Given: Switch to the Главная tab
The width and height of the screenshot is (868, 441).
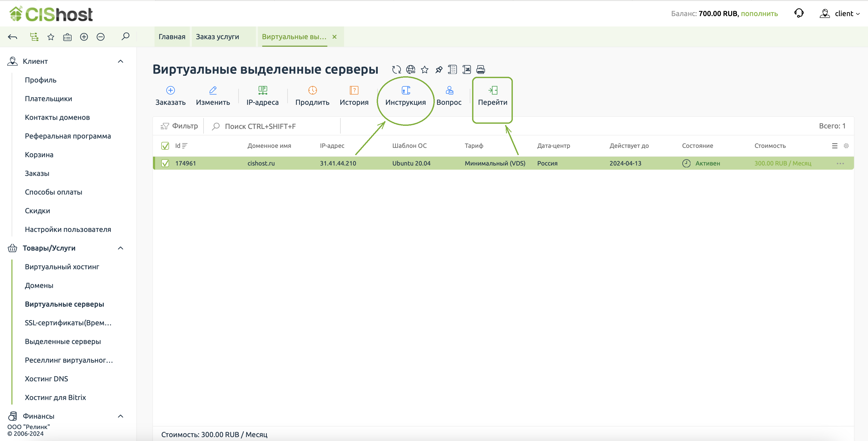Looking at the screenshot, I should coord(172,37).
